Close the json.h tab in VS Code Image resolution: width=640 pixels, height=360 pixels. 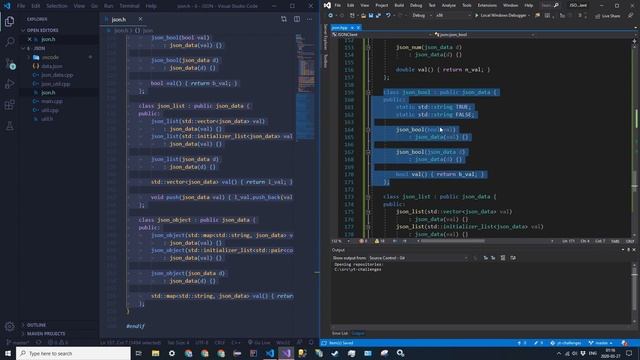(140, 19)
